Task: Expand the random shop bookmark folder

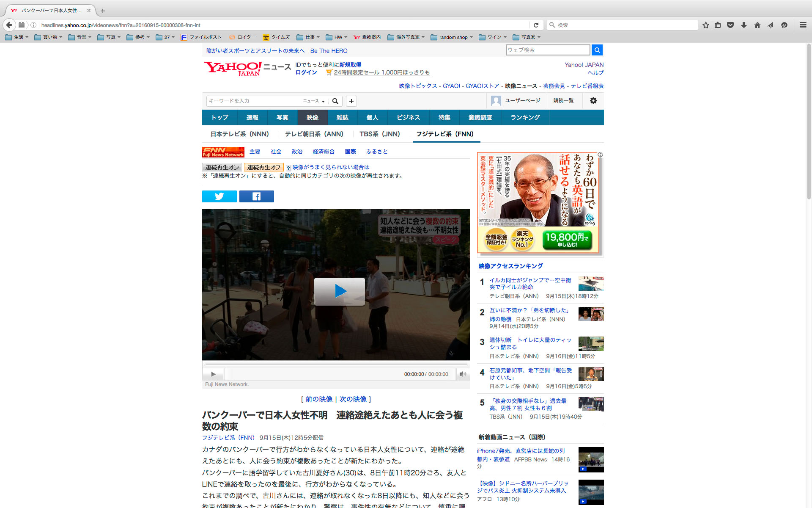Action: point(451,37)
